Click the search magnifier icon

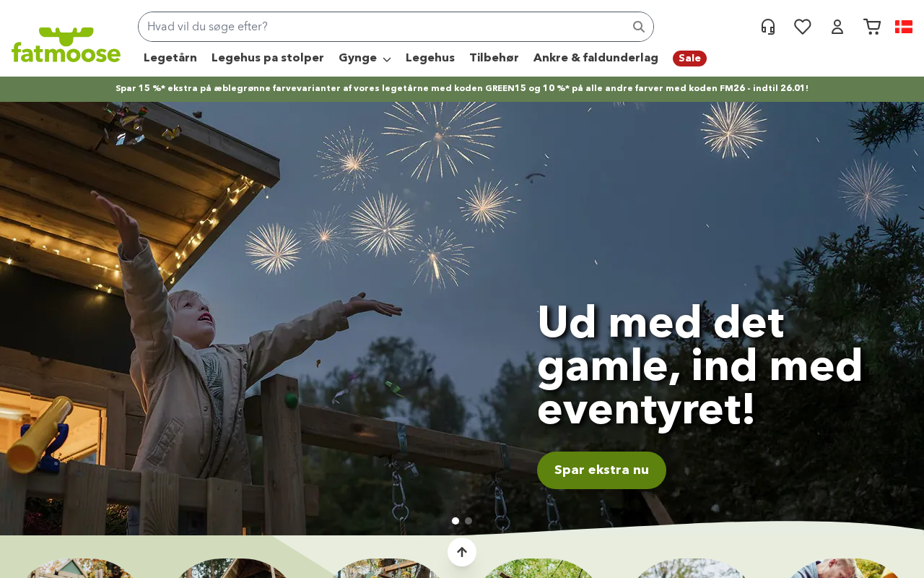638,27
